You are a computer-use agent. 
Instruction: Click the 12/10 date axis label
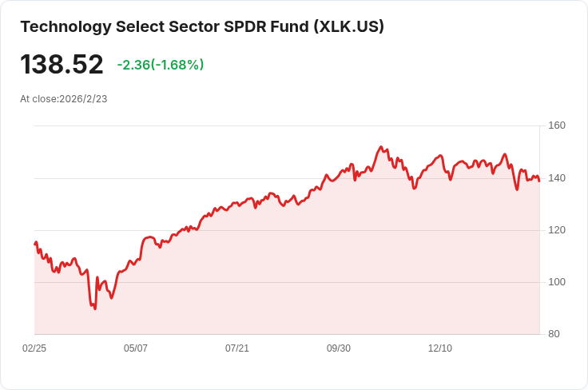[440, 348]
